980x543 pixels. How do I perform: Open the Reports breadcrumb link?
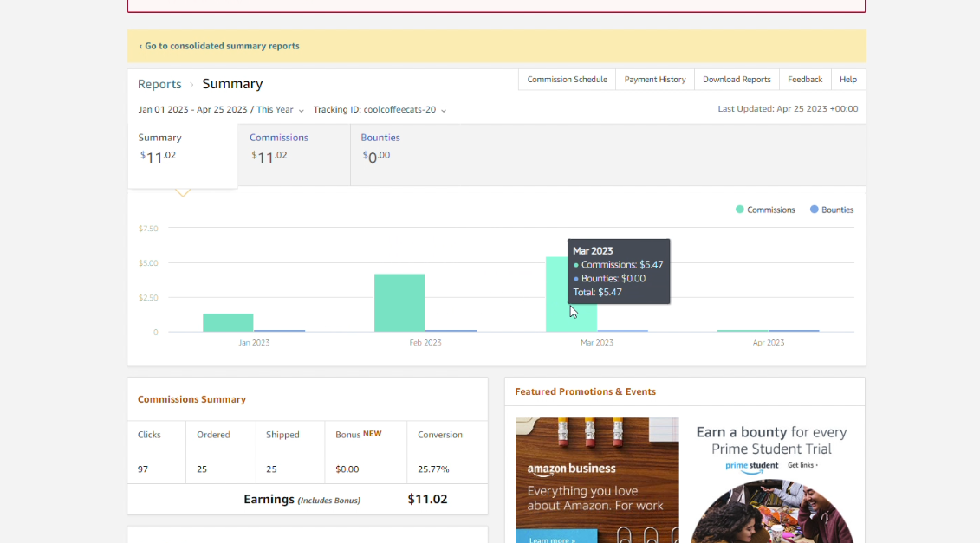coord(159,84)
